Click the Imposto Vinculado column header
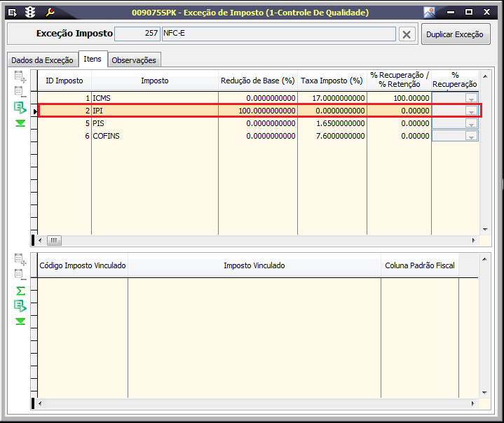 click(x=254, y=265)
